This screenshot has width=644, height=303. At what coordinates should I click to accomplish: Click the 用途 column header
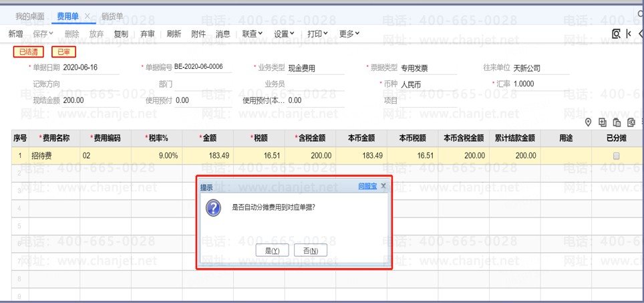pyautogui.click(x=567, y=138)
